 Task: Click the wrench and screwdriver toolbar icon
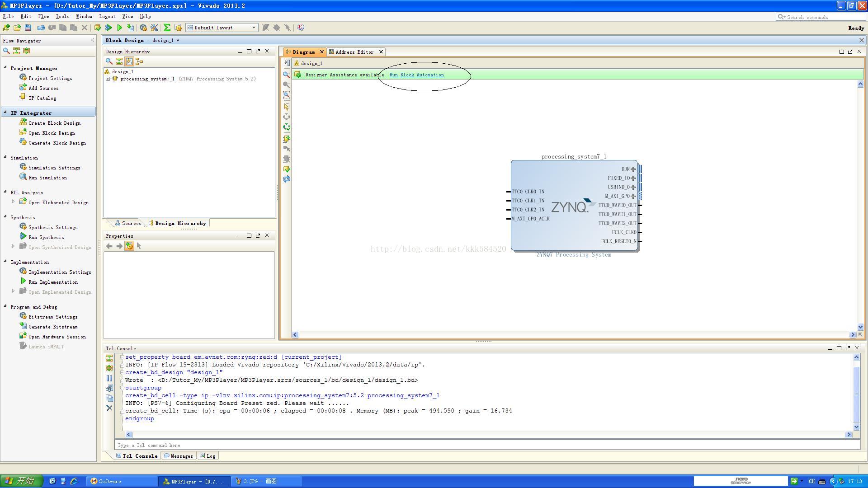[x=154, y=28]
